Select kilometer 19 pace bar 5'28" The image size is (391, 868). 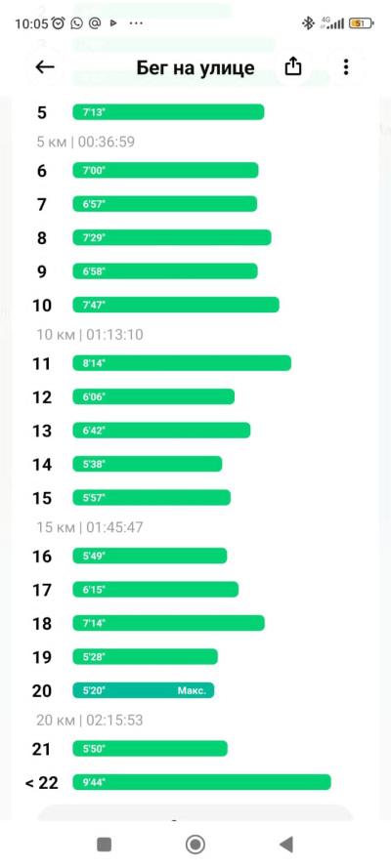point(145,656)
